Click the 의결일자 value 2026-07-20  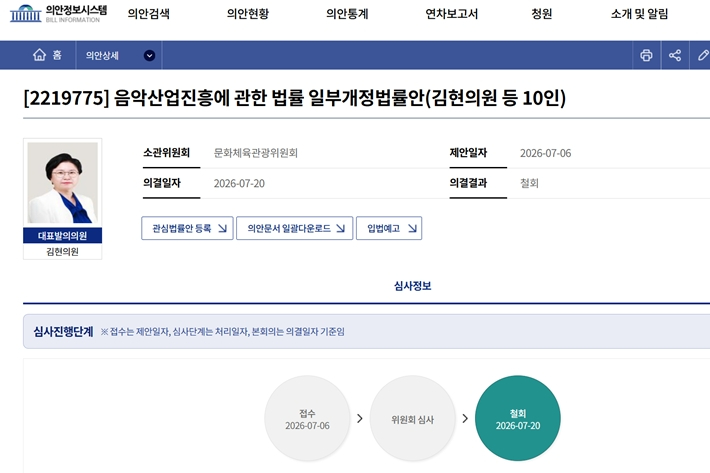click(x=239, y=183)
